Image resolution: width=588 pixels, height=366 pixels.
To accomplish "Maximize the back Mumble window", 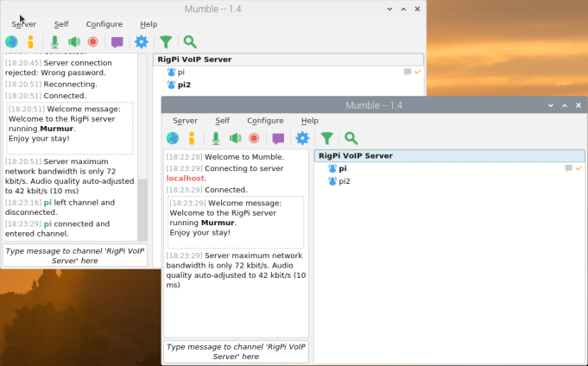I will click(x=403, y=9).
